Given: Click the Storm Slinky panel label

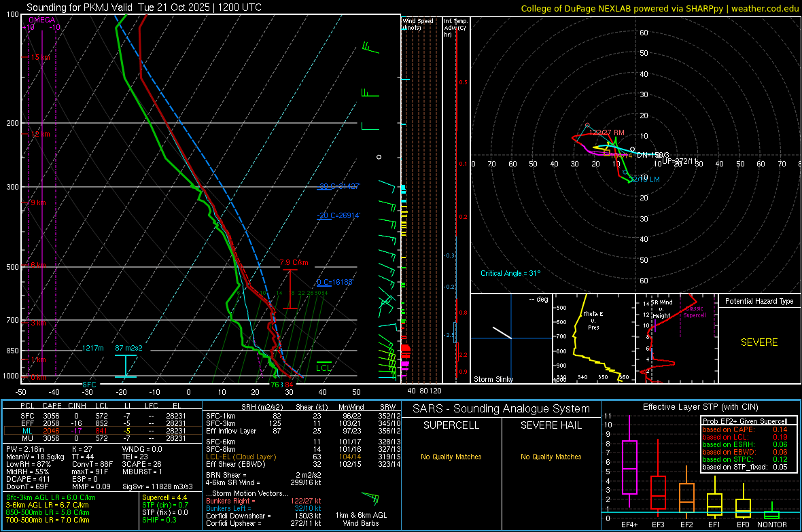Looking at the screenshot, I should tap(493, 379).
